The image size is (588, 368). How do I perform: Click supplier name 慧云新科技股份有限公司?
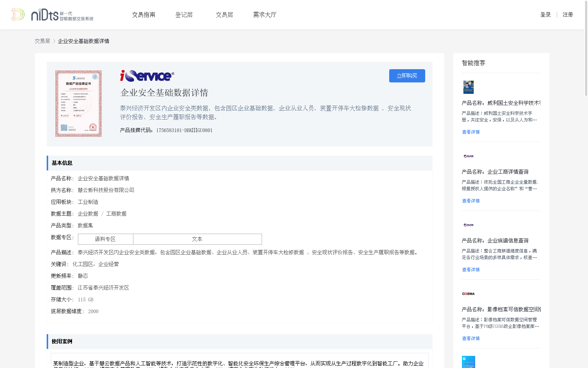click(x=106, y=190)
